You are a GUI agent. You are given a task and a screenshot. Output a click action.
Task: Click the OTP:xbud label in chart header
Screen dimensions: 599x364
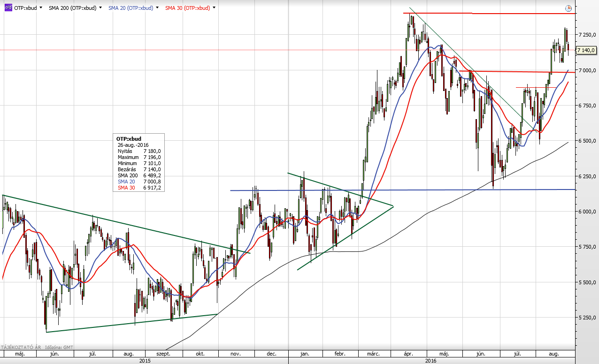(25, 8)
